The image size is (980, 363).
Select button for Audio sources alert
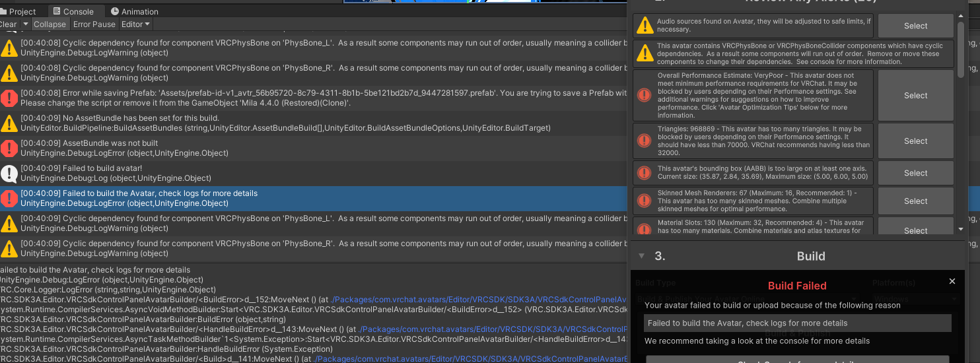click(x=915, y=26)
